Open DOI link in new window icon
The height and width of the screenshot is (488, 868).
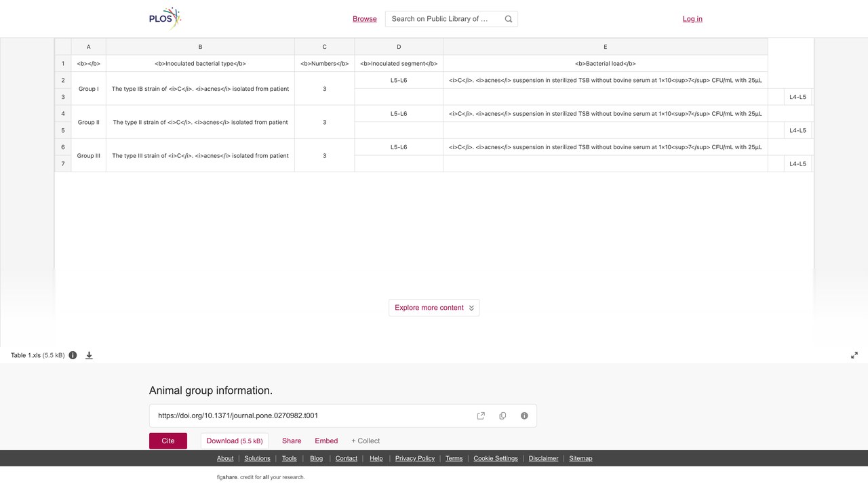(x=481, y=415)
